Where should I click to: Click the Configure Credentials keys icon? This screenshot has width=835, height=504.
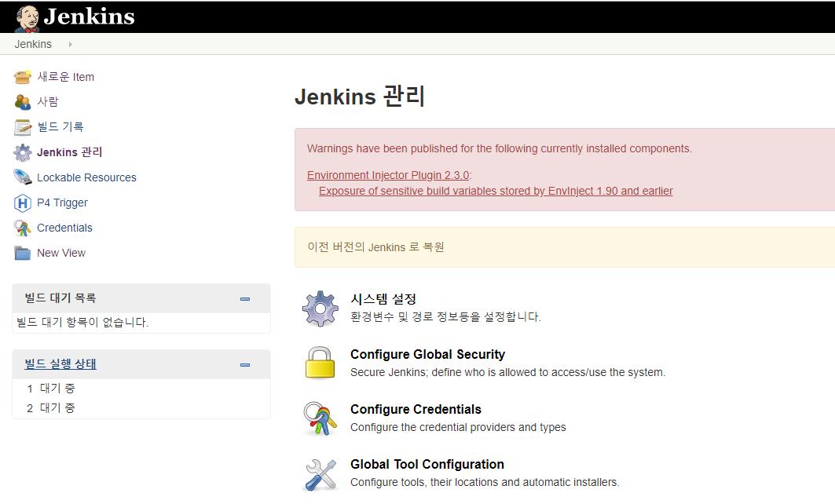pos(320,418)
